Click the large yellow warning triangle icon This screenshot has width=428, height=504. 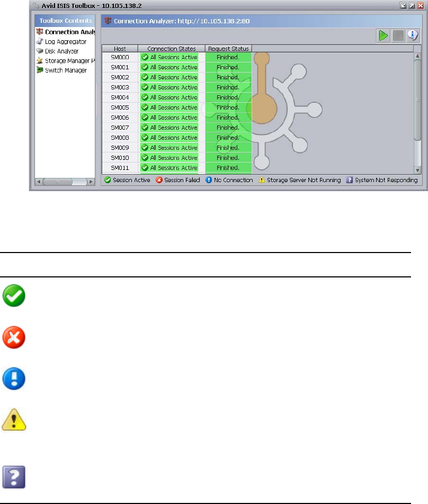14,419
